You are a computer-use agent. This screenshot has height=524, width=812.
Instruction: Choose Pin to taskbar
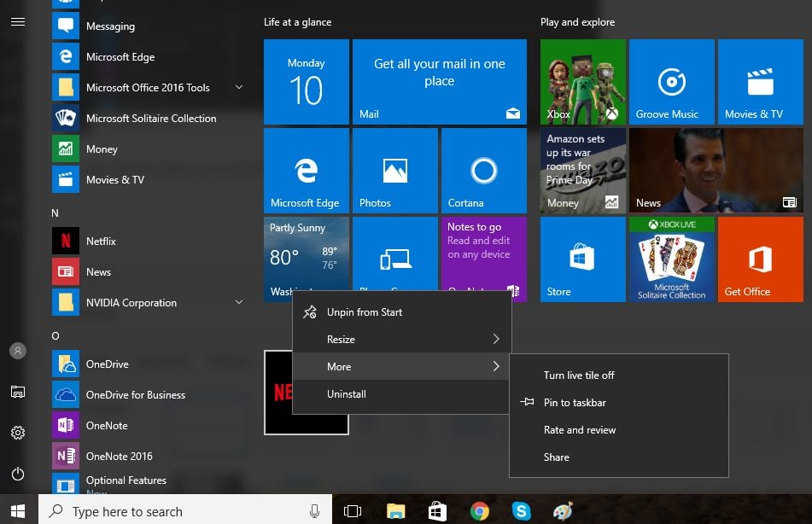click(x=619, y=402)
